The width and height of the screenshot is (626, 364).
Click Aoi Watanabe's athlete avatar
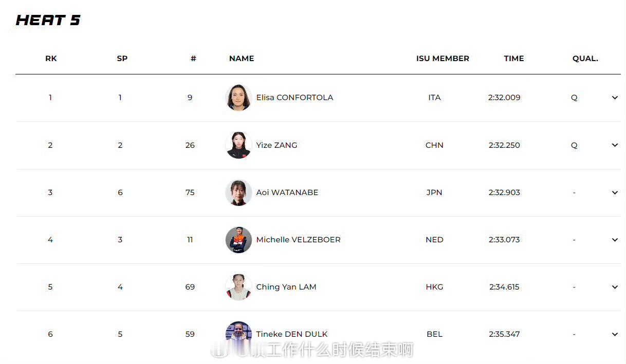[238, 193]
